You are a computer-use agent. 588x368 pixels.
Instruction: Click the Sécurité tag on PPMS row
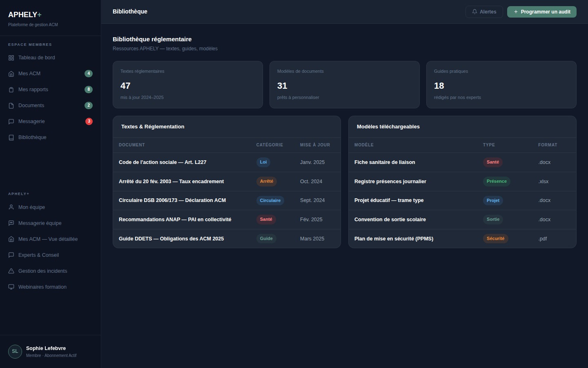click(x=495, y=239)
